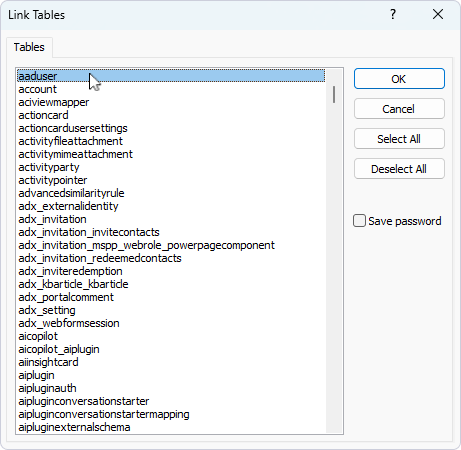Select the adx_invitation row

click(x=171, y=219)
